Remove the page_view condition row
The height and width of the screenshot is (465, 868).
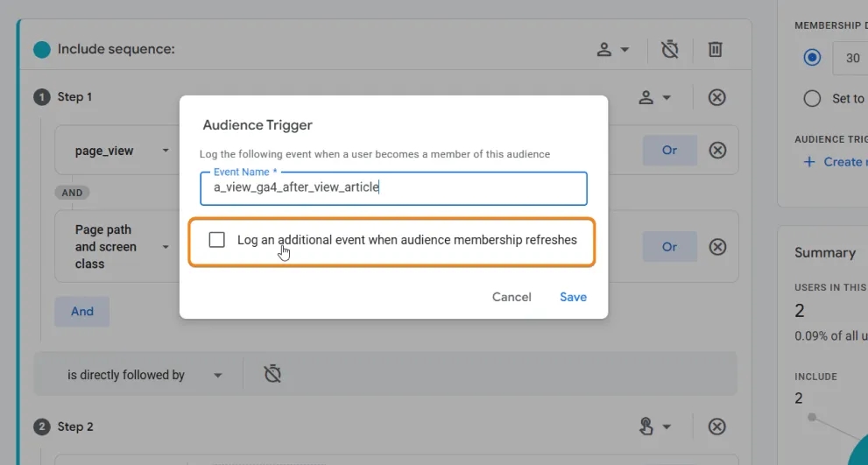coord(717,150)
